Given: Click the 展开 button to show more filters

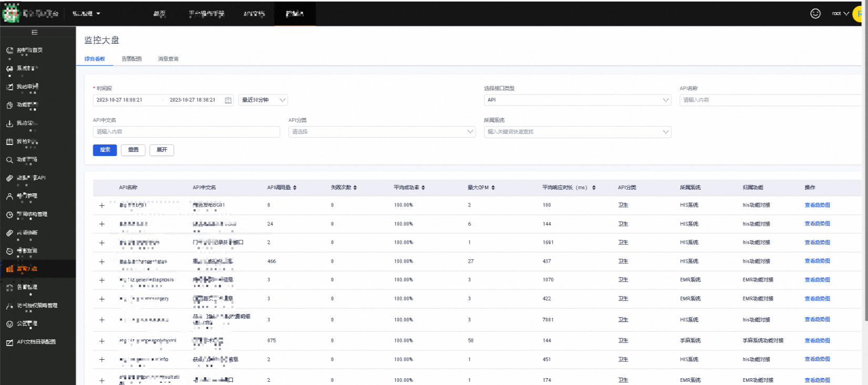Looking at the screenshot, I should [162, 150].
